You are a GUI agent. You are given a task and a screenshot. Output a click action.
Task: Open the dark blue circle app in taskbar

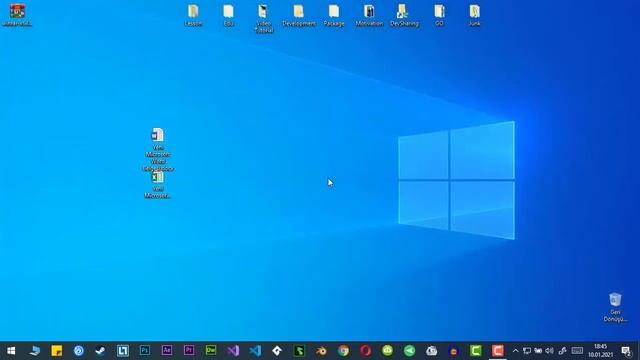click(453, 351)
